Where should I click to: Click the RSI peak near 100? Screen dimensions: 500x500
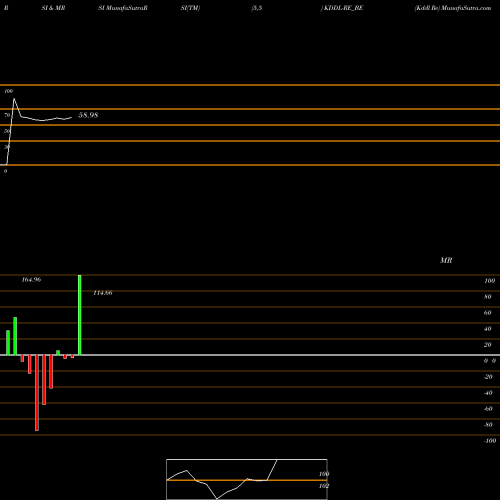(x=14, y=99)
